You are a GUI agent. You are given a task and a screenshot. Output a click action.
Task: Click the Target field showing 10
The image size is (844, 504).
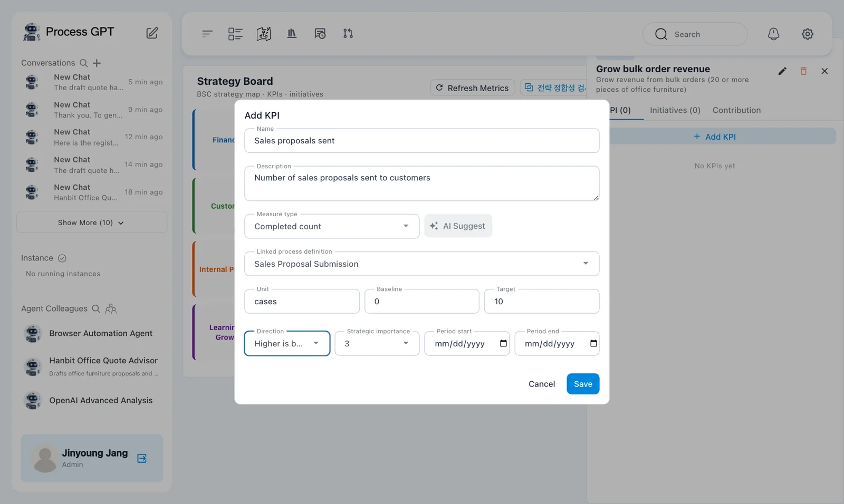point(542,301)
